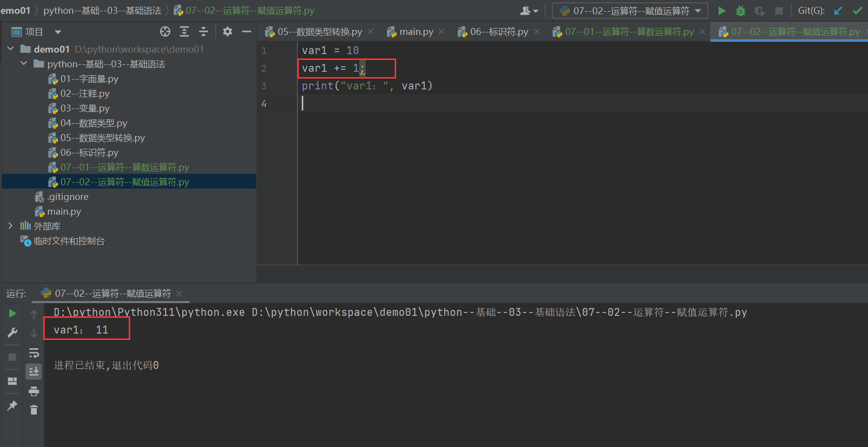Select main.py in project tree
This screenshot has width=868, height=447.
coord(58,211)
